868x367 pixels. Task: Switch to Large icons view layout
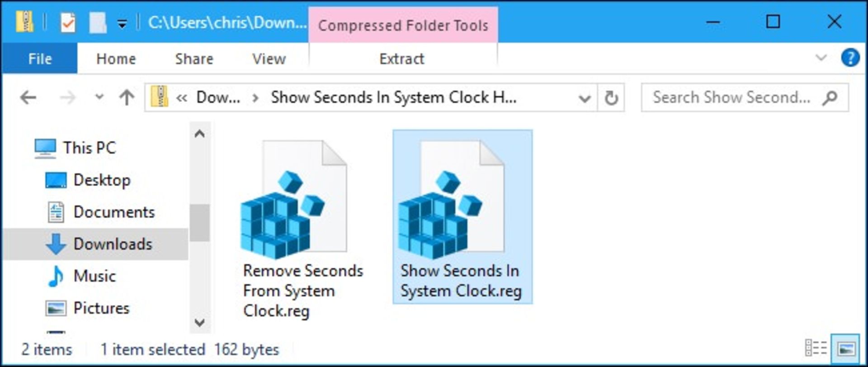coord(845,348)
